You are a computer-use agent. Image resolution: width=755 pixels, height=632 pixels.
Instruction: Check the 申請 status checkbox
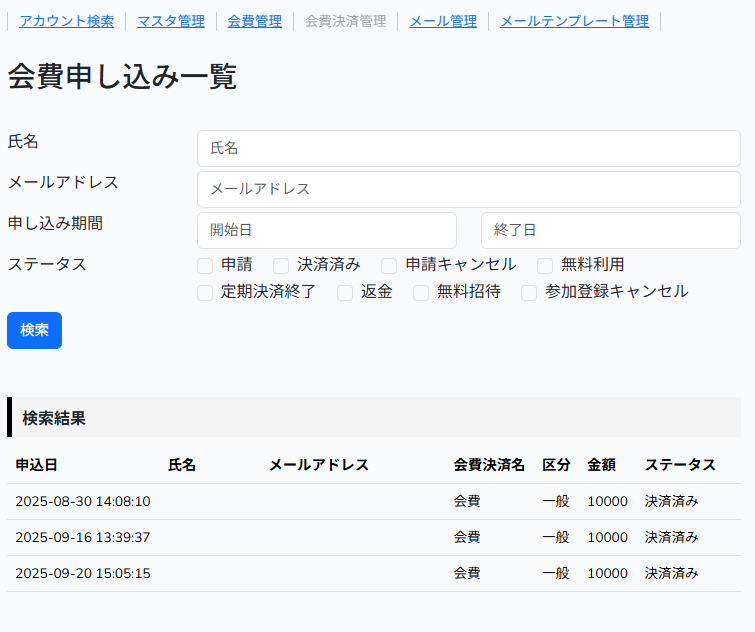pyautogui.click(x=205, y=265)
